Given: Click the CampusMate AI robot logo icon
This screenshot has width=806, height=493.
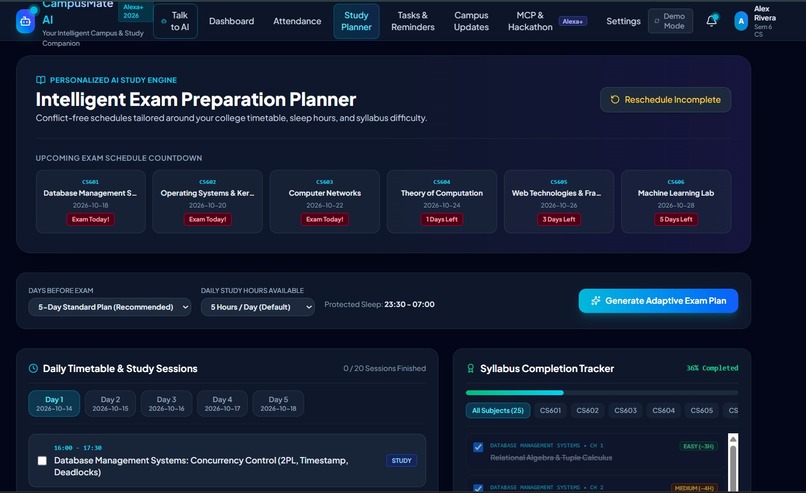Looking at the screenshot, I should 25,22.
